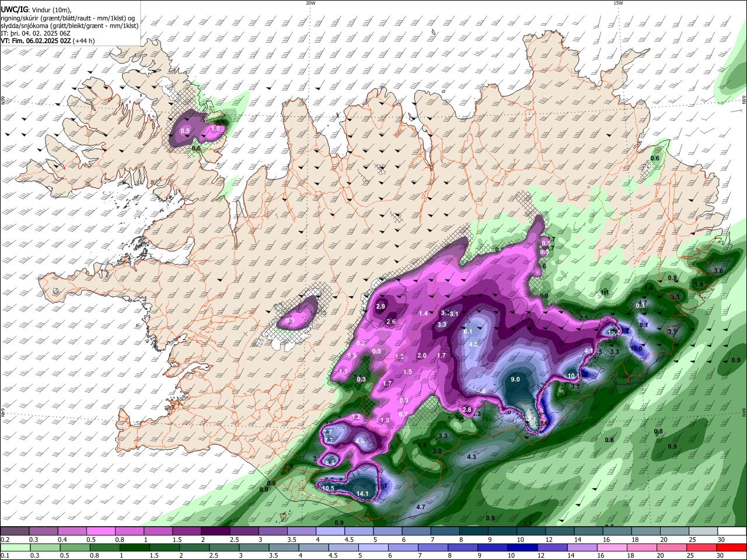Click the 8.1 value on the map

pyautogui.click(x=644, y=325)
